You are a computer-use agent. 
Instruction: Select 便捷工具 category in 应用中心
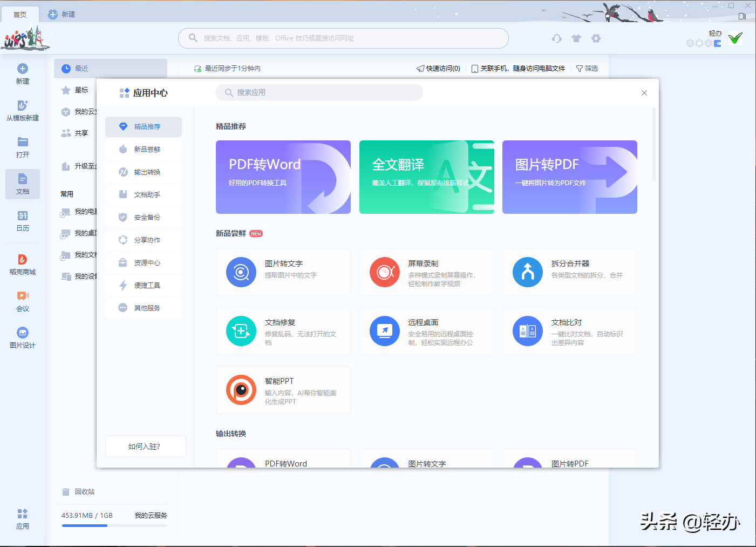[x=144, y=286]
